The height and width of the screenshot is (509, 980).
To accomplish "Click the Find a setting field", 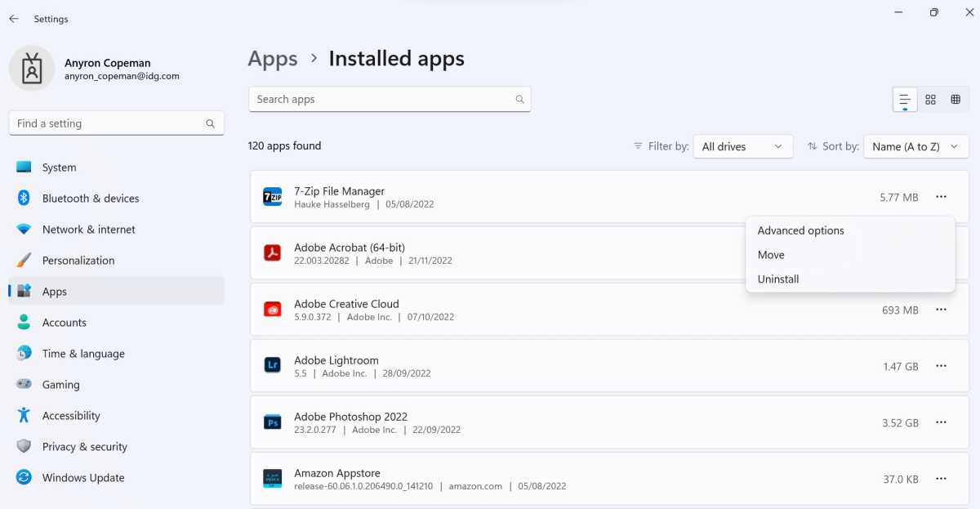I will (116, 123).
